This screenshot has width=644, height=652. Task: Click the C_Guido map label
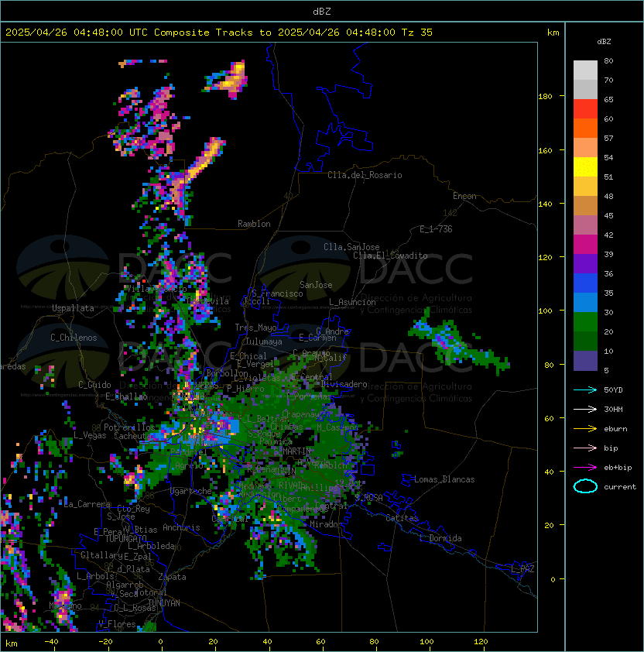pos(94,385)
